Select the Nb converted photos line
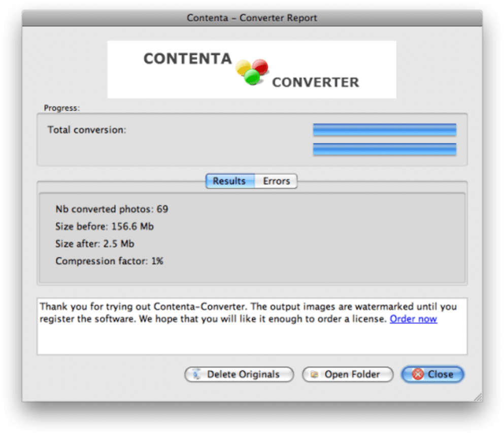The image size is (504, 433). click(112, 209)
